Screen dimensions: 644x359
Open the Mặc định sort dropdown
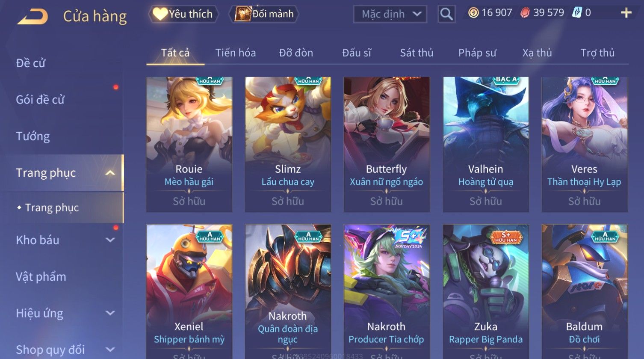pyautogui.click(x=390, y=14)
